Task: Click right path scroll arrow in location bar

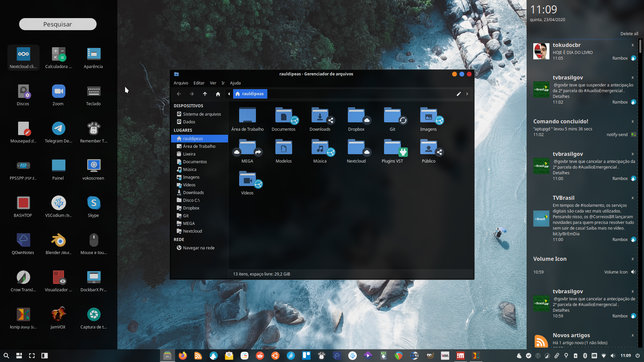Action: click(x=467, y=94)
